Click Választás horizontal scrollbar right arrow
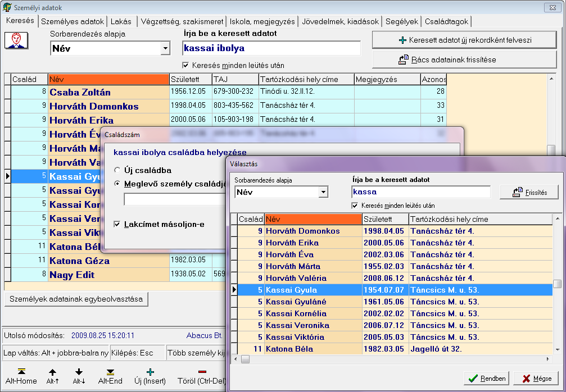The height and width of the screenshot is (392, 566). [x=548, y=359]
